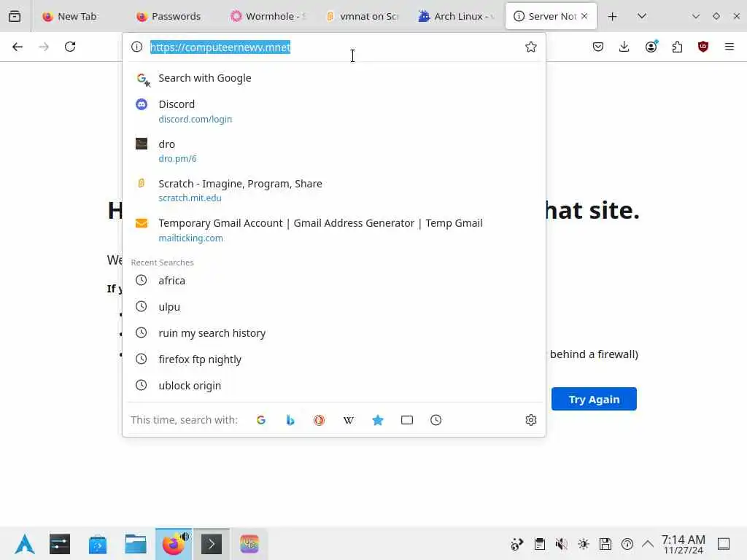Switch to the vmnat on Scratch tab
The image size is (747, 560).
[x=362, y=16]
